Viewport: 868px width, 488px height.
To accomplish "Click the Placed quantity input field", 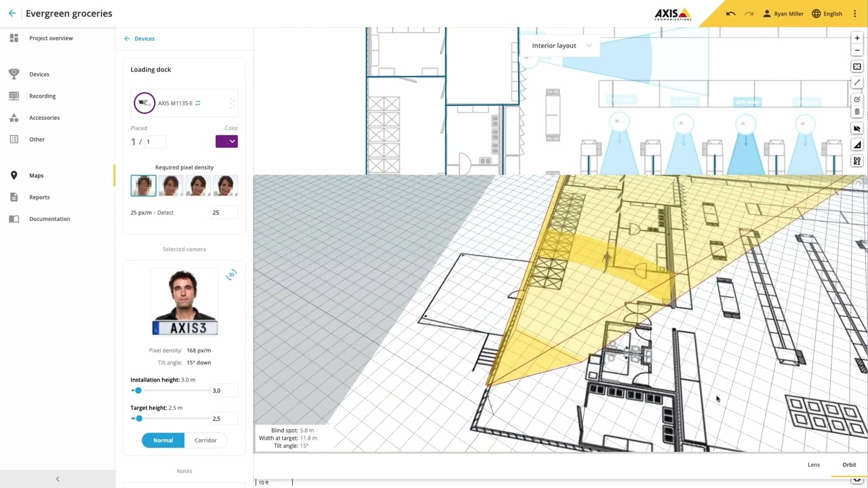I will [x=155, y=142].
